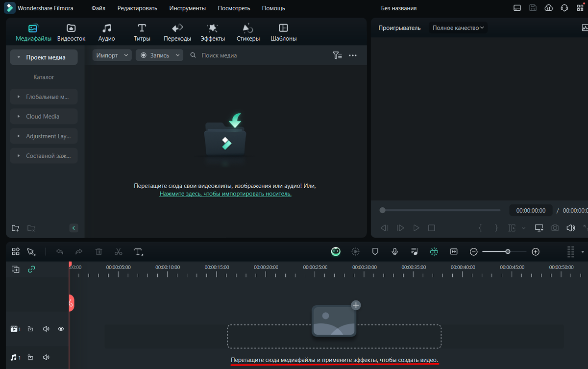The image size is (588, 369).
Task: Click the import folder icon in media area
Action: [225, 135]
